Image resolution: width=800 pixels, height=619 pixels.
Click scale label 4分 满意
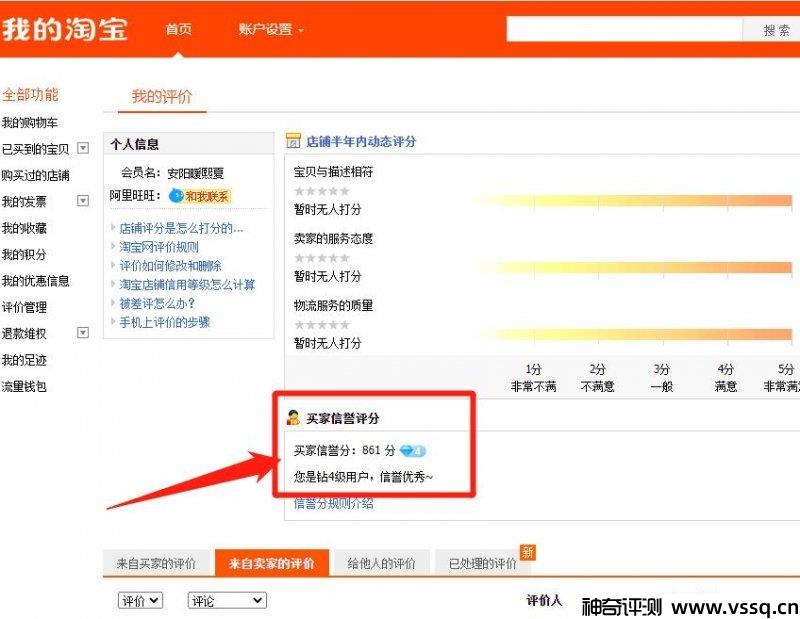tap(726, 378)
